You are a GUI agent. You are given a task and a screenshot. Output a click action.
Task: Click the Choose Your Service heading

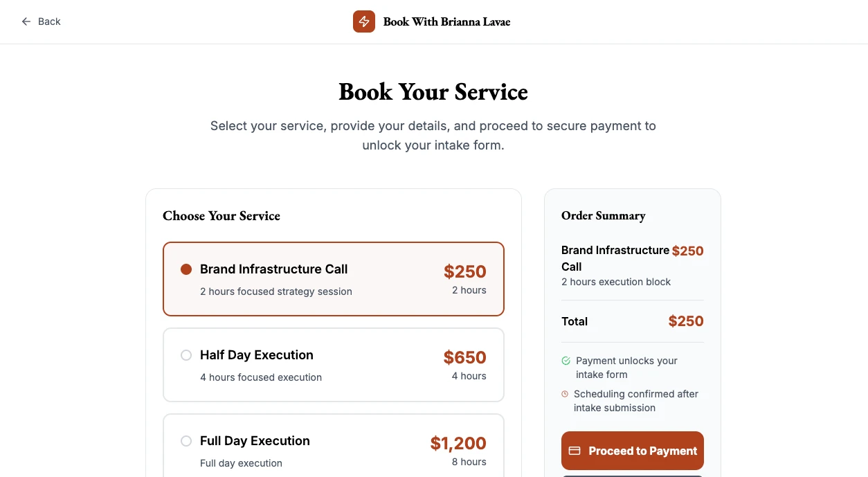pos(221,216)
